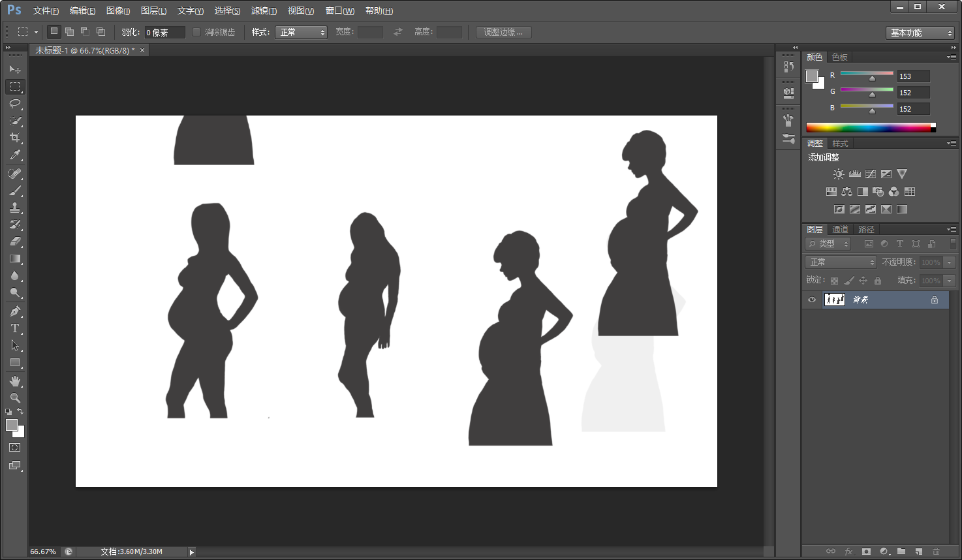Hide the background layer visibility eye

click(x=812, y=300)
